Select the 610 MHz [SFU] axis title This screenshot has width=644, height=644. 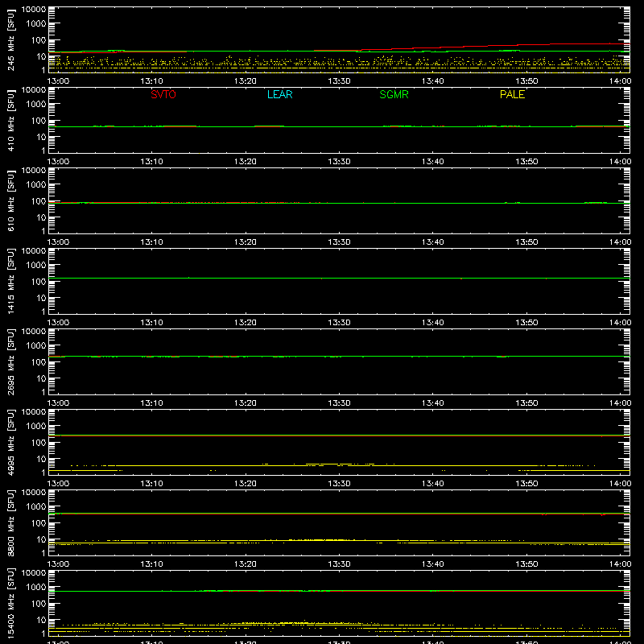11,200
